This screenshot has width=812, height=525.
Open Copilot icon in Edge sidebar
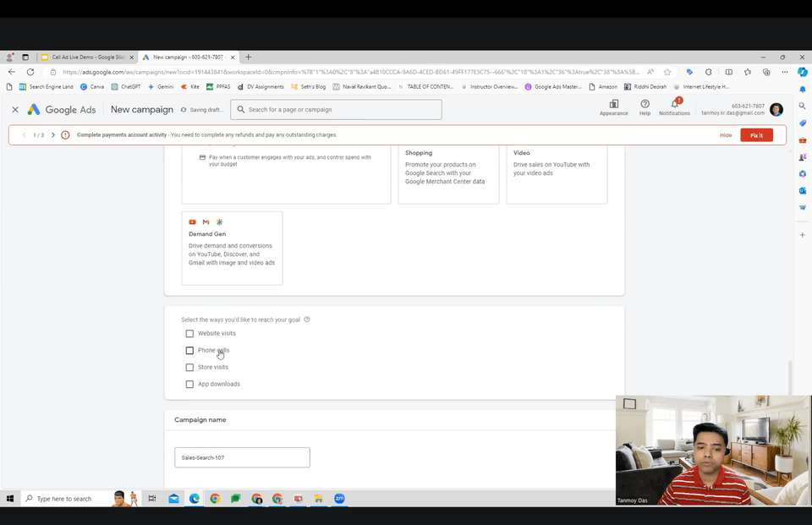[802, 72]
